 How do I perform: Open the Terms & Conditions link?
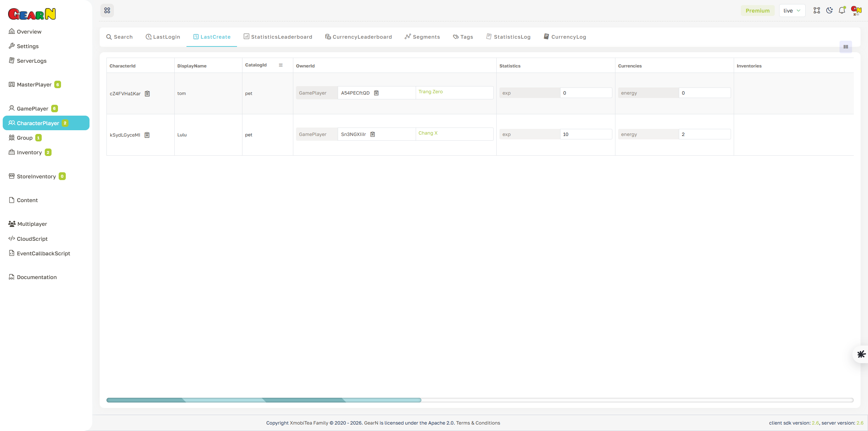coord(478,423)
